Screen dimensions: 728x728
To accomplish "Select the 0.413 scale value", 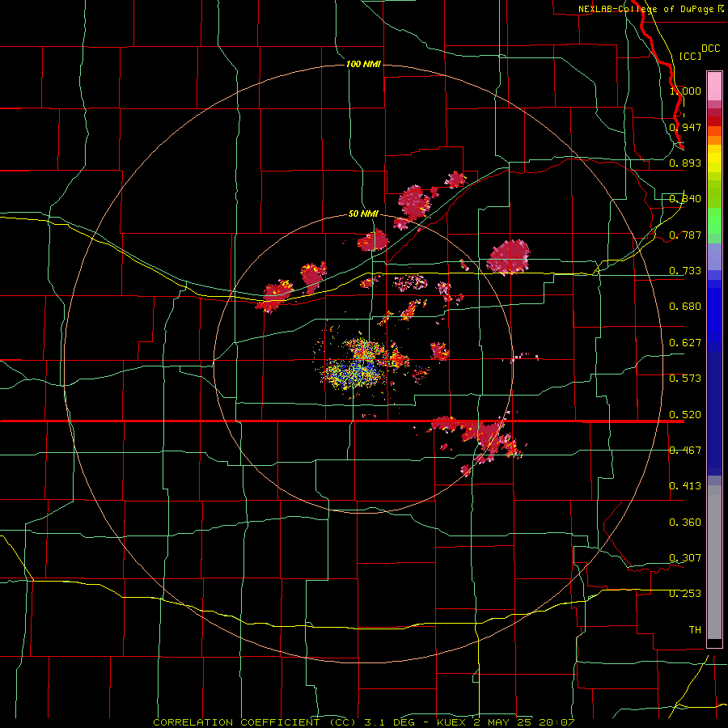I will (x=685, y=486).
